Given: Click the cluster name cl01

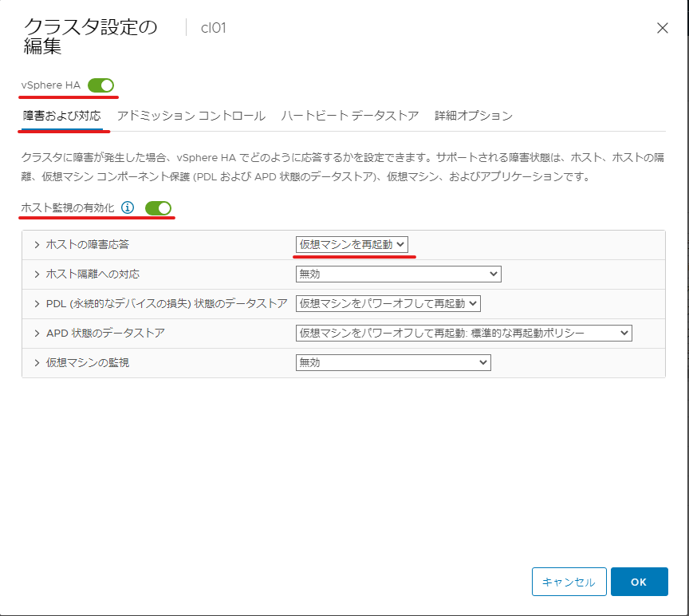Looking at the screenshot, I should pos(213,28).
